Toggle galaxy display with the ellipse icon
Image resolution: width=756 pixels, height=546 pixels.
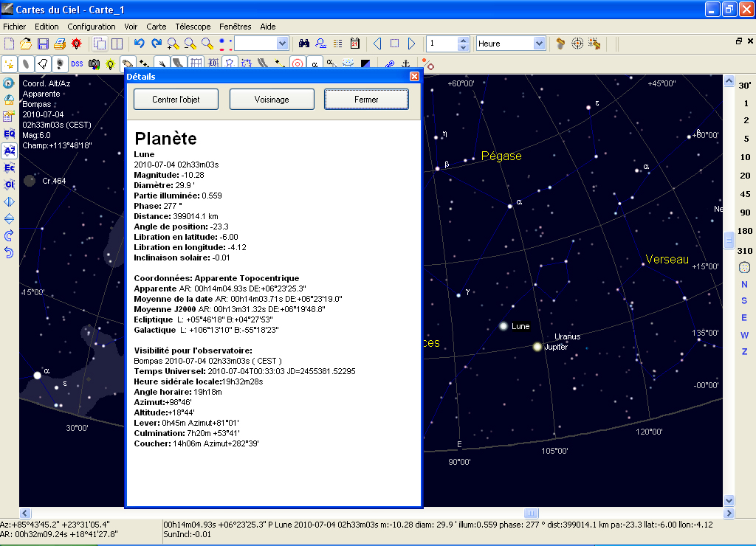click(26, 63)
